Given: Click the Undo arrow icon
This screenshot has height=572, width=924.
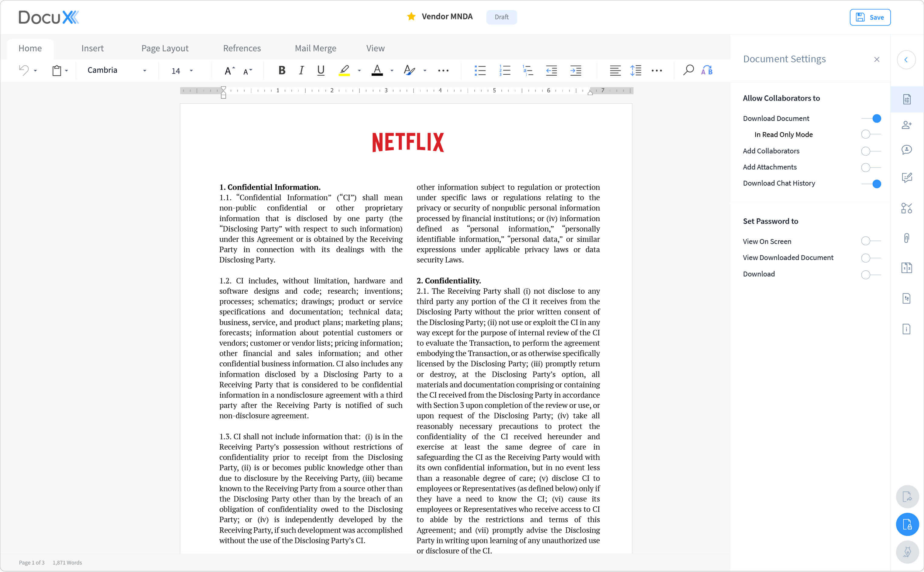Looking at the screenshot, I should [x=24, y=70].
